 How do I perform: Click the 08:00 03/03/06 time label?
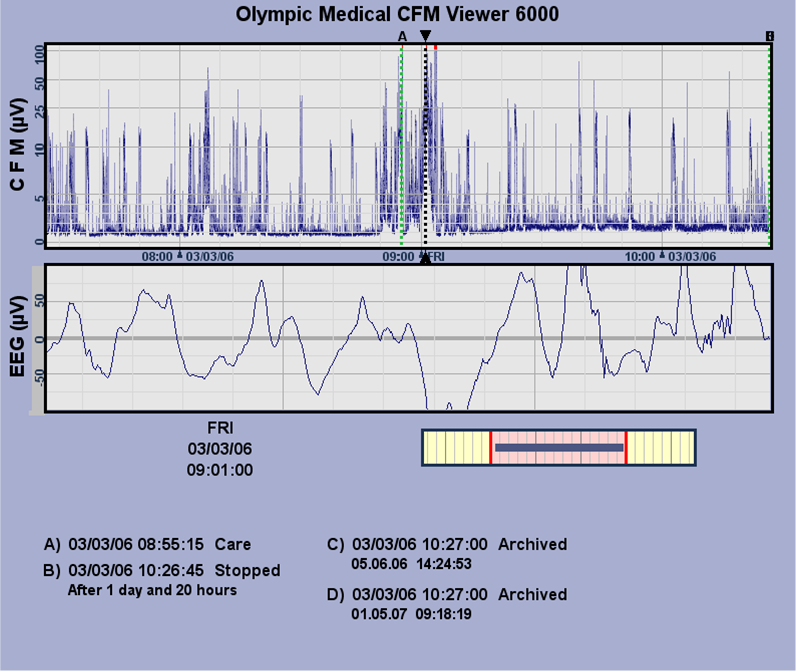point(187,256)
